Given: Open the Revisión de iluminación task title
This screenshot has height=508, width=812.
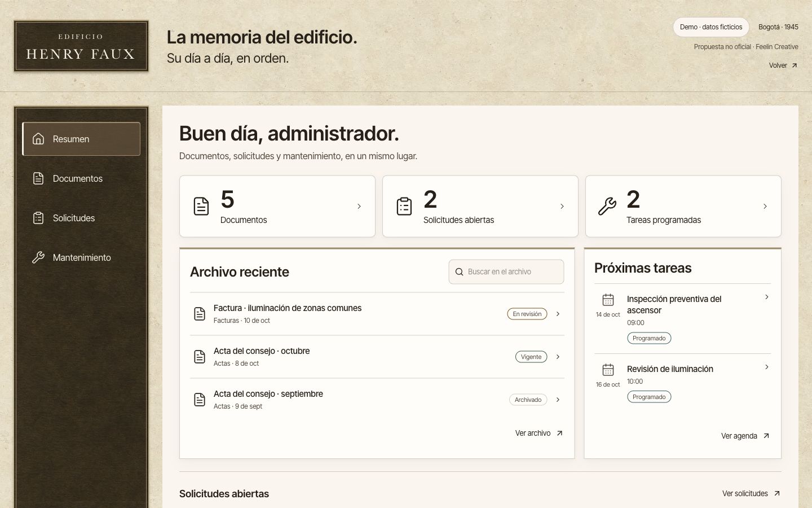Looking at the screenshot, I should coord(670,369).
